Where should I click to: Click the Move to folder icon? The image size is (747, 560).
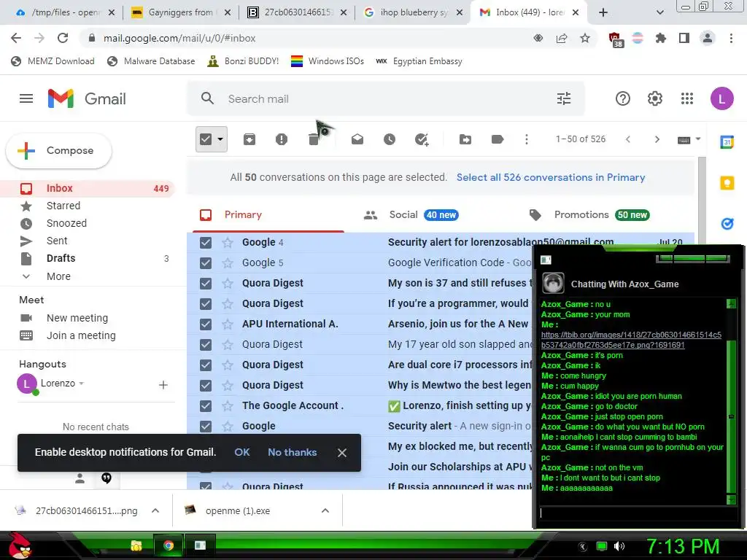465,139
